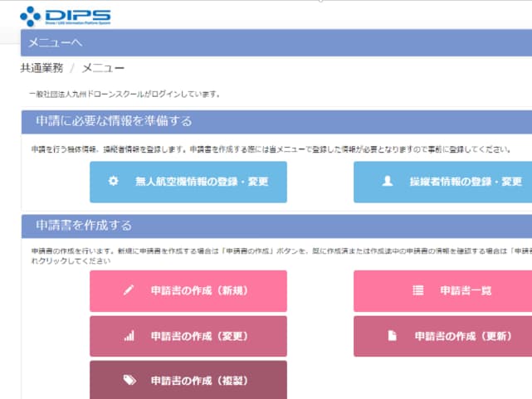532x399 pixels.
Task: Choose 申請書の作成（複製） button text
Action: click(x=200, y=381)
